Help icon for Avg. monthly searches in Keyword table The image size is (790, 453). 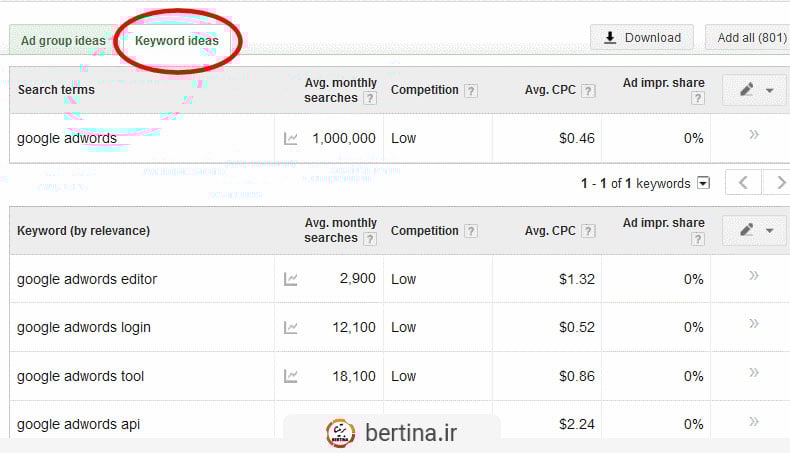(370, 238)
